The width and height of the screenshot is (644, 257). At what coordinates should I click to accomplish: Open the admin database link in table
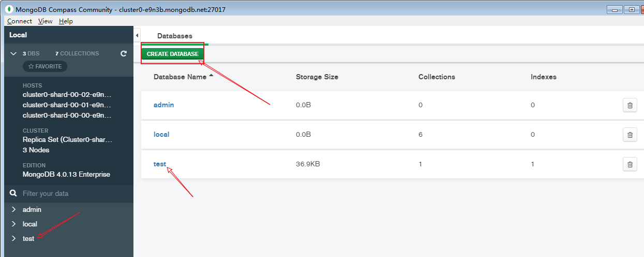163,105
